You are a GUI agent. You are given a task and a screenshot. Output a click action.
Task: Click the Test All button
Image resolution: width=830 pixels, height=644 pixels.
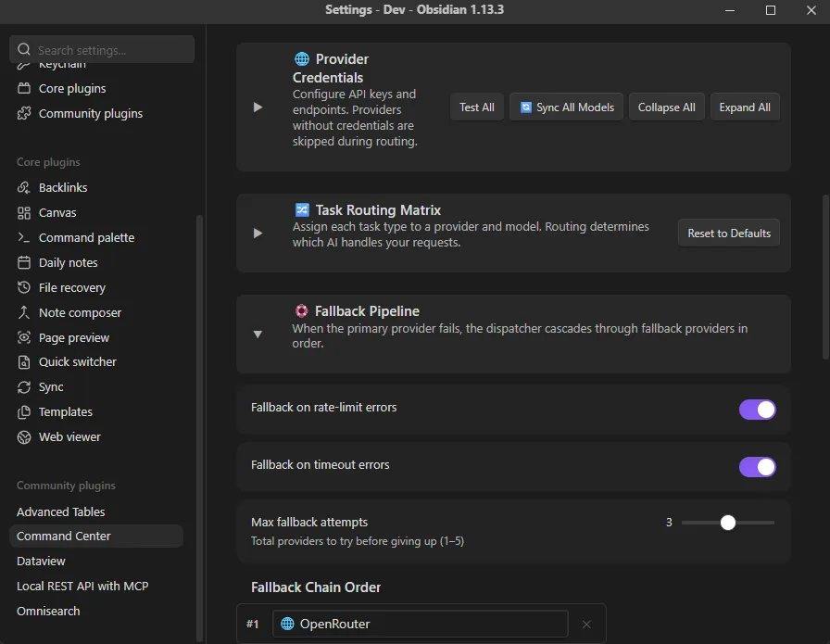click(x=476, y=107)
